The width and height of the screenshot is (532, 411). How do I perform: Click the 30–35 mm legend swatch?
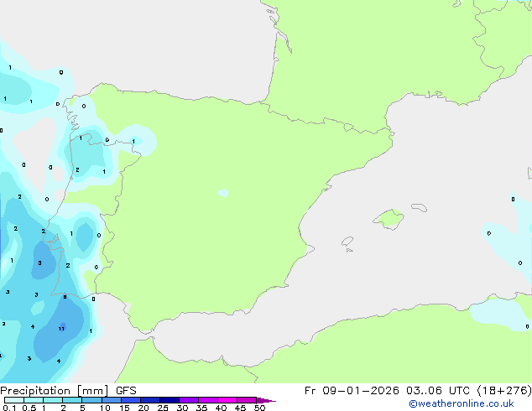pyautogui.click(x=188, y=400)
